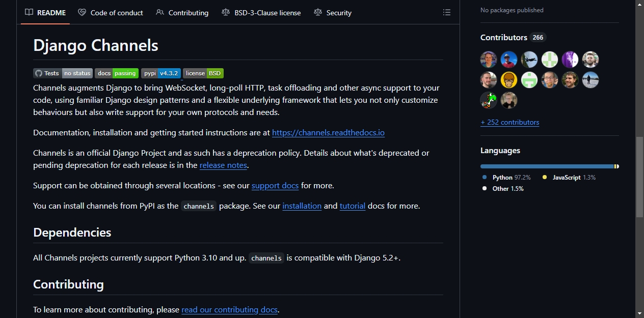Click the pypi v4.3.2 badge
Viewport: 644px width, 318px height.
[x=161, y=73]
